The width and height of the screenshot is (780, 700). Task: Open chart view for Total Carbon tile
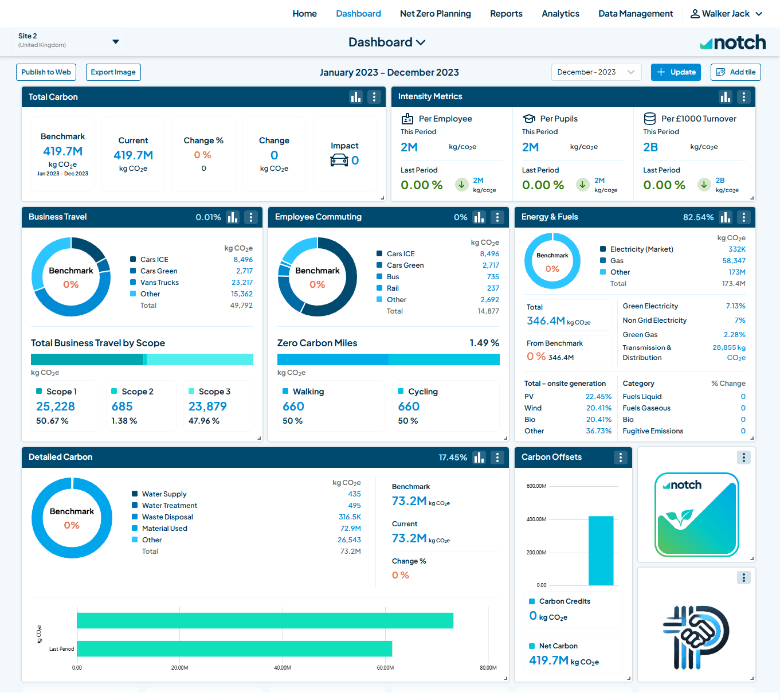pyautogui.click(x=356, y=97)
